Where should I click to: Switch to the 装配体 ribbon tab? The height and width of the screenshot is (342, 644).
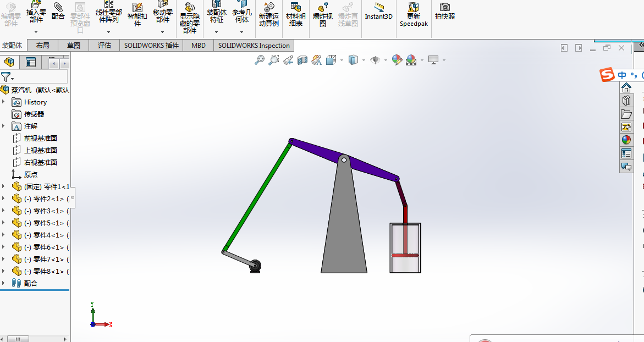[x=12, y=46]
